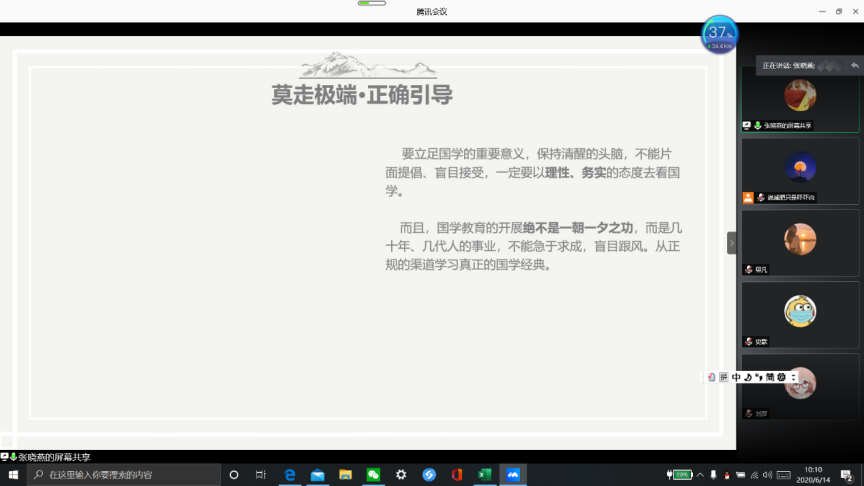Click the reply arrow in the speaking banner
This screenshot has width=864, height=486.
tap(854, 65)
